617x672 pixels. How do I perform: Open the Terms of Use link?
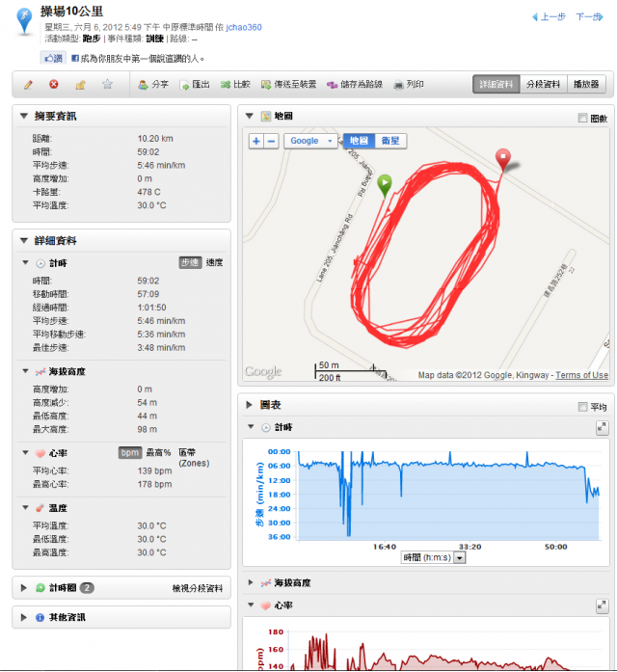582,375
